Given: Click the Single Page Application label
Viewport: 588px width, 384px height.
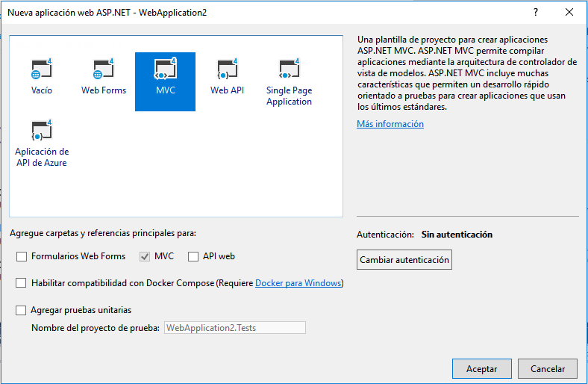Looking at the screenshot, I should pyautogui.click(x=289, y=96).
